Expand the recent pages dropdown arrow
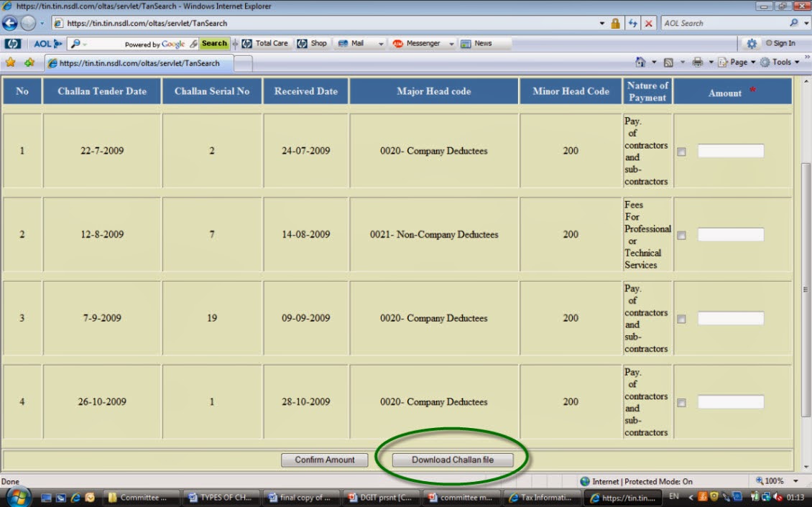 click(42, 23)
